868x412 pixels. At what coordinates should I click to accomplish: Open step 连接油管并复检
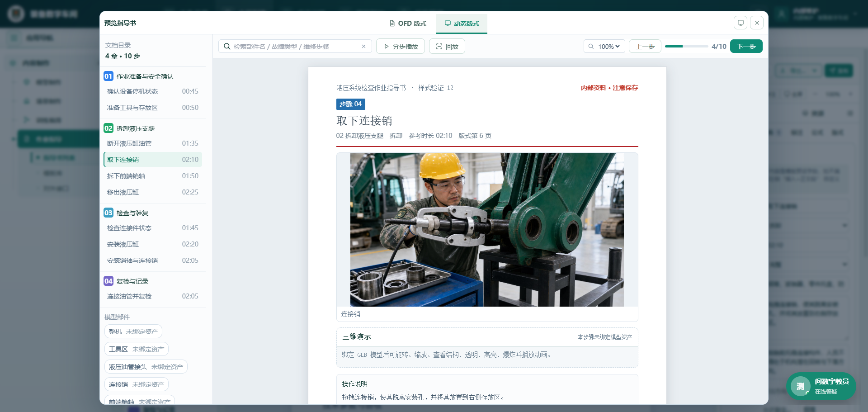tap(153, 296)
